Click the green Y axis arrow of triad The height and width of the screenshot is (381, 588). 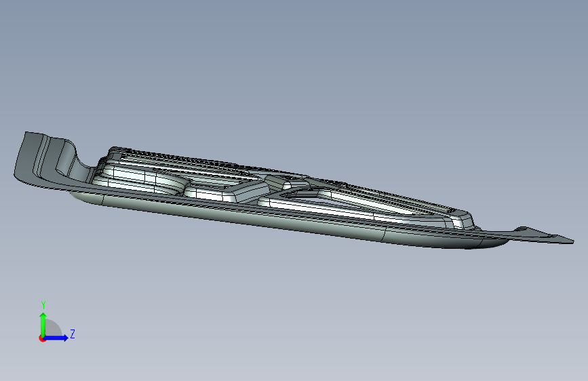tap(43, 325)
